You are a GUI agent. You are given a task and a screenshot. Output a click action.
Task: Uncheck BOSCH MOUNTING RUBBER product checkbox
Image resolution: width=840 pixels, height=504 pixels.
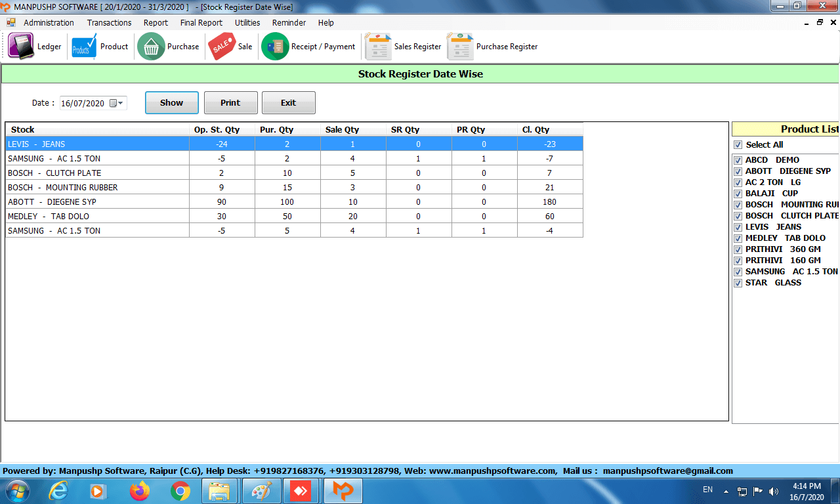tap(738, 205)
